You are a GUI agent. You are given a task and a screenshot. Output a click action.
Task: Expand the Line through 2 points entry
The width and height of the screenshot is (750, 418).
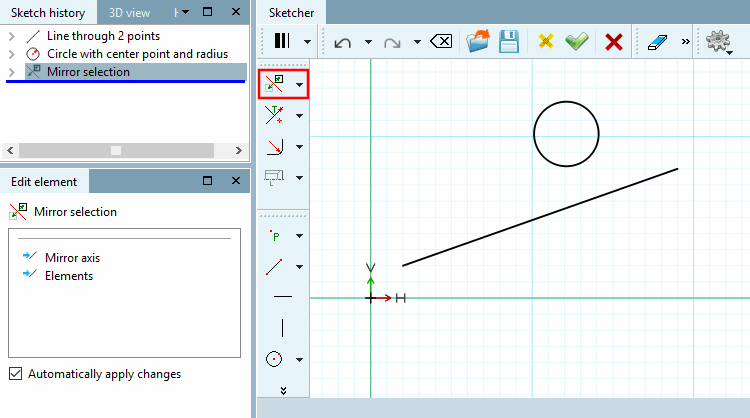(11, 36)
